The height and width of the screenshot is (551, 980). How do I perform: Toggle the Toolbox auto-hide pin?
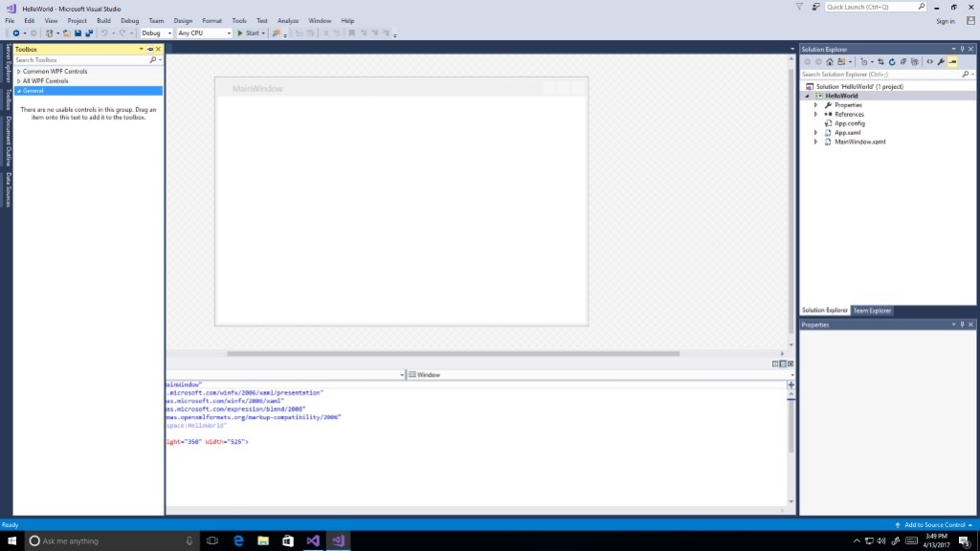pos(150,49)
